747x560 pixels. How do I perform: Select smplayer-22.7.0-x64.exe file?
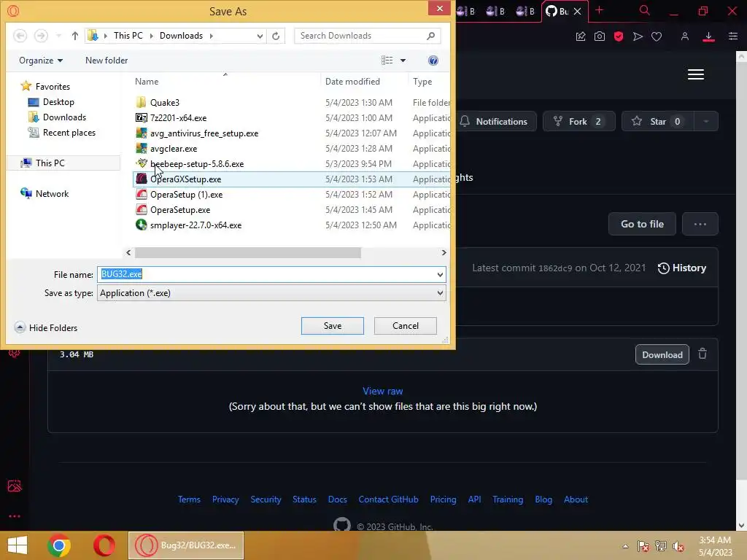click(196, 225)
